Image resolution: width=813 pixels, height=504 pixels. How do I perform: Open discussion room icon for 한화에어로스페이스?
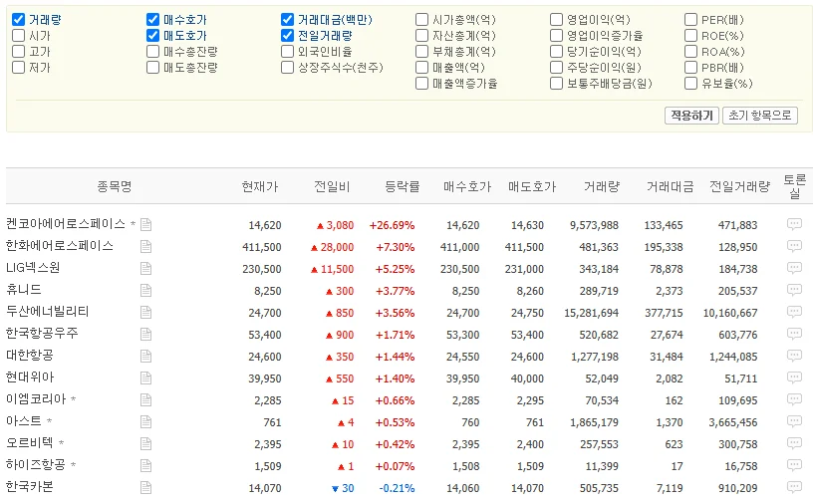pyautogui.click(x=794, y=246)
